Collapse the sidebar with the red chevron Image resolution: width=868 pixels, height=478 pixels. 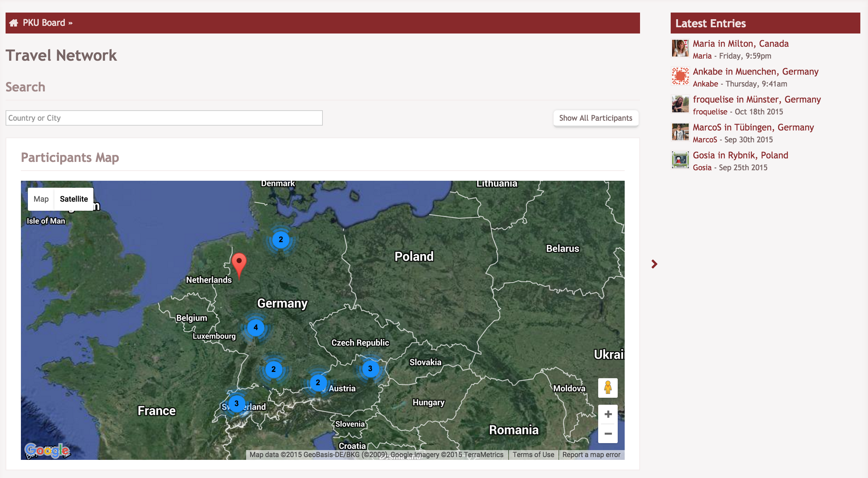(x=654, y=264)
